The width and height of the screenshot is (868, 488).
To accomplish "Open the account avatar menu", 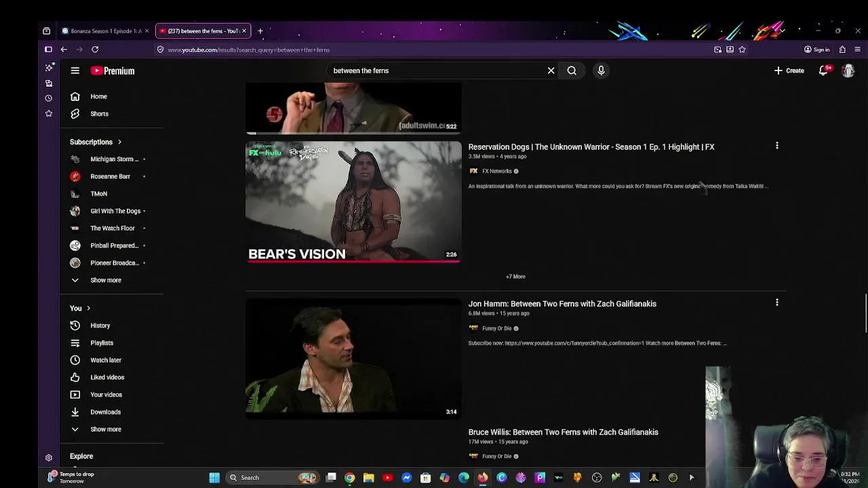I will coord(848,70).
